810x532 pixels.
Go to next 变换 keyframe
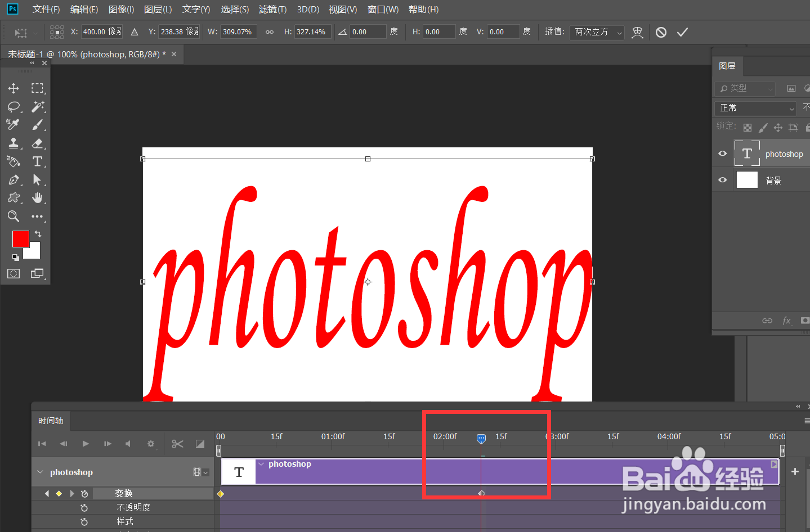click(x=72, y=493)
